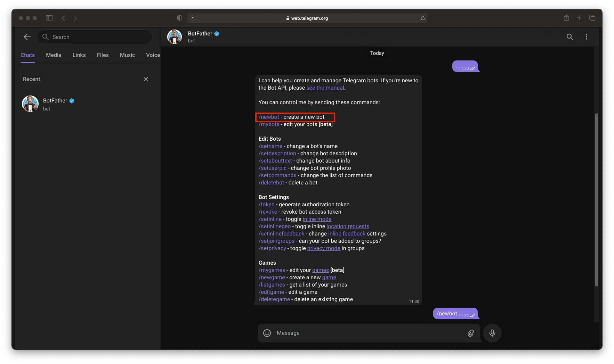
Task: Open the 'inline feedback' link
Action: click(347, 234)
